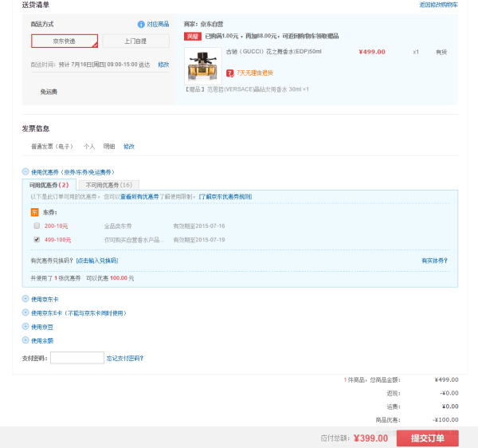
Task: Click the 7天无理由退货 text
Action: click(255, 73)
